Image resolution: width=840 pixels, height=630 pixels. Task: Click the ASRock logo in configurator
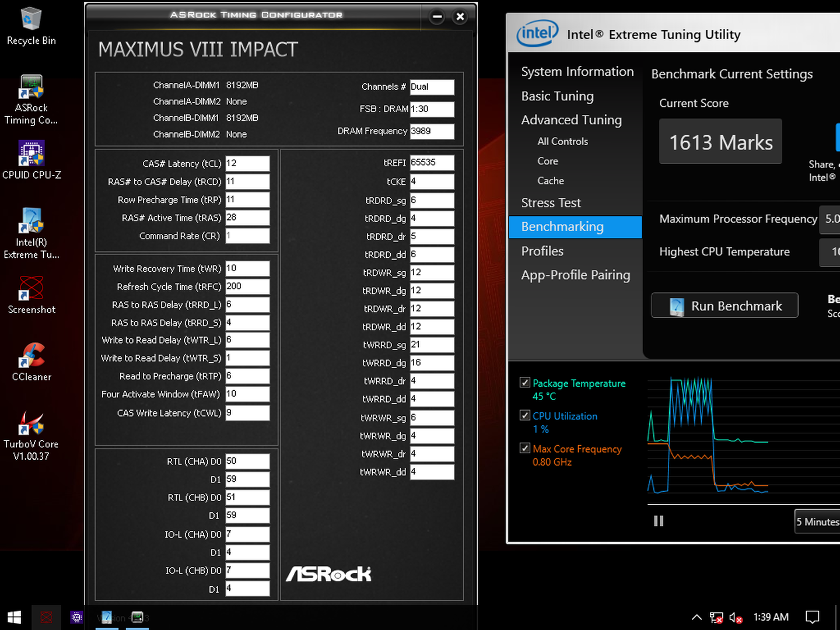(x=328, y=574)
